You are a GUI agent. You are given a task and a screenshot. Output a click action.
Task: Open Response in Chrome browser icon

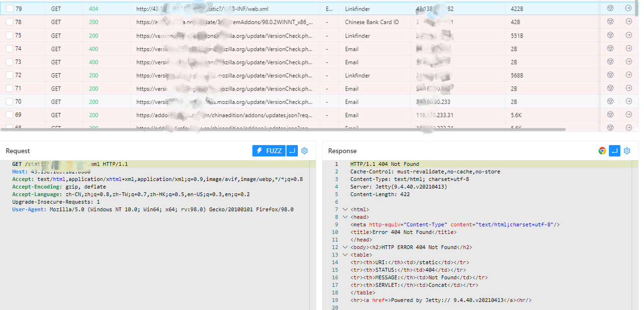point(602,151)
